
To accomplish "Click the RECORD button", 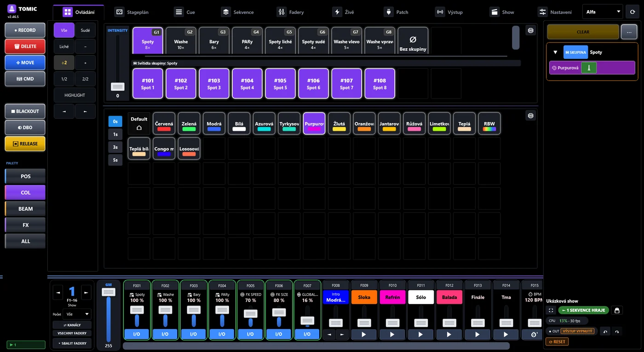I will pyautogui.click(x=25, y=30).
